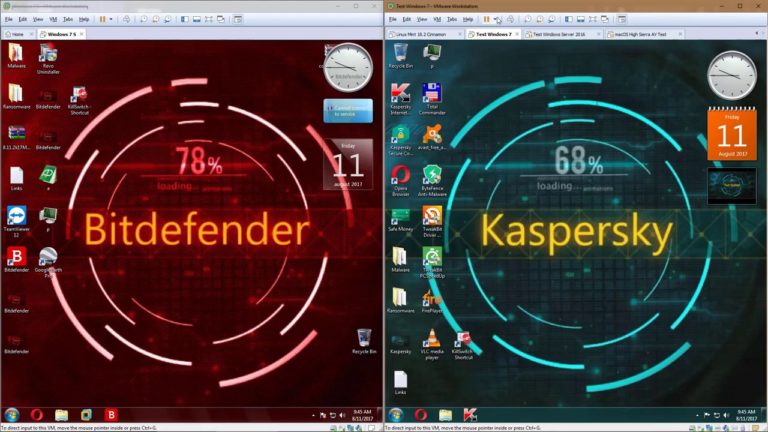Open Revo Uninstaller desktop shortcut
This screenshot has width=768, height=432.
click(x=48, y=59)
